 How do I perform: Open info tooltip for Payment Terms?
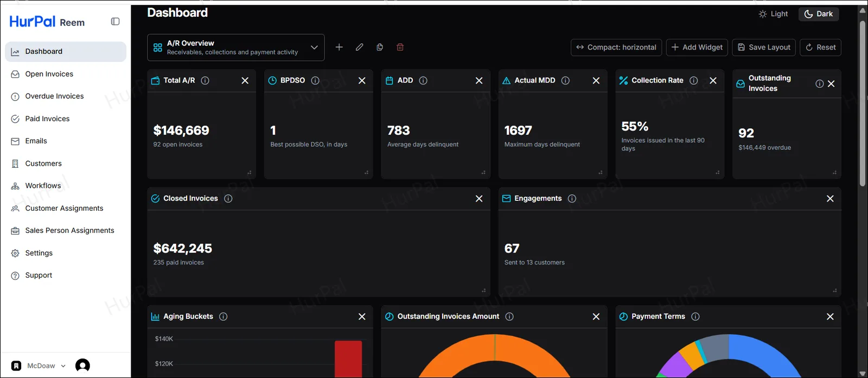pos(695,317)
